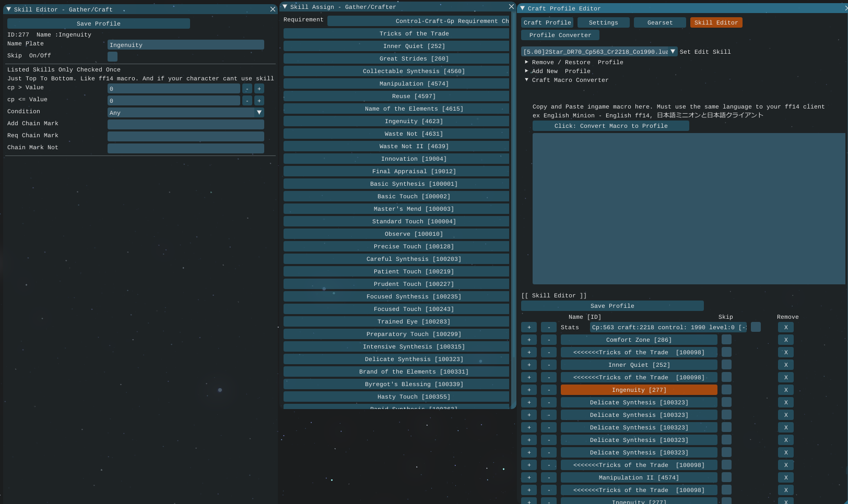The image size is (848, 504).
Task: Toggle Skip on the Craft Profile Editor Inner Quiet [252] row
Action: click(726, 365)
